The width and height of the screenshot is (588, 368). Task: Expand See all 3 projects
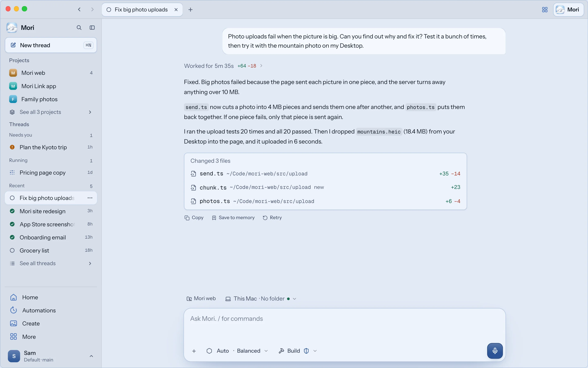[x=51, y=112]
